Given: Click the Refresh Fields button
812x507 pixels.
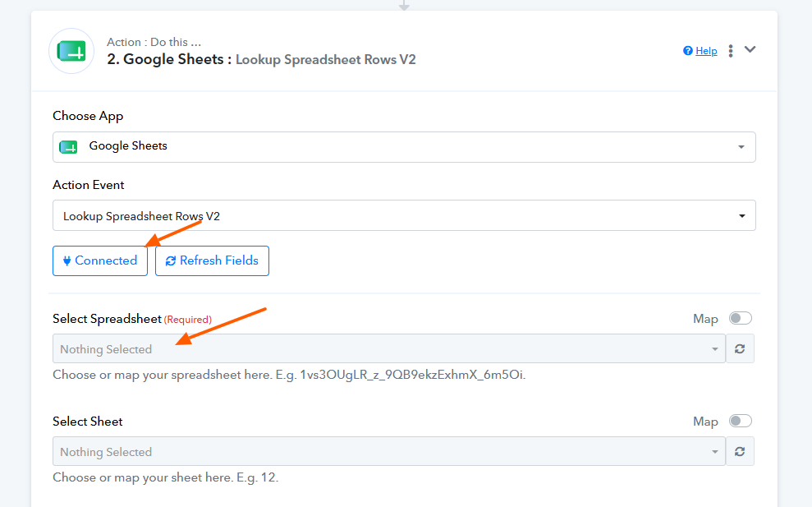Looking at the screenshot, I should (212, 260).
